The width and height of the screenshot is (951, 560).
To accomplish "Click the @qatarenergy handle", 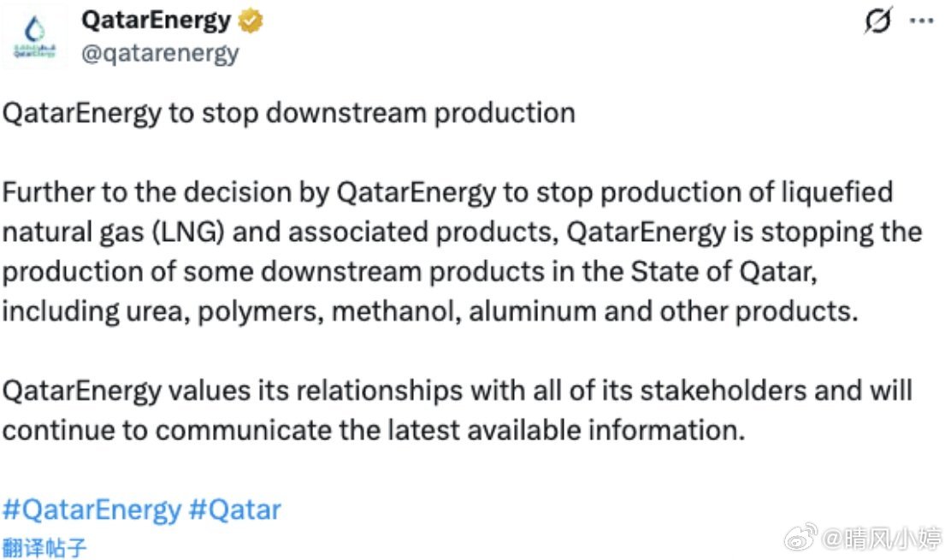I will click(x=160, y=54).
